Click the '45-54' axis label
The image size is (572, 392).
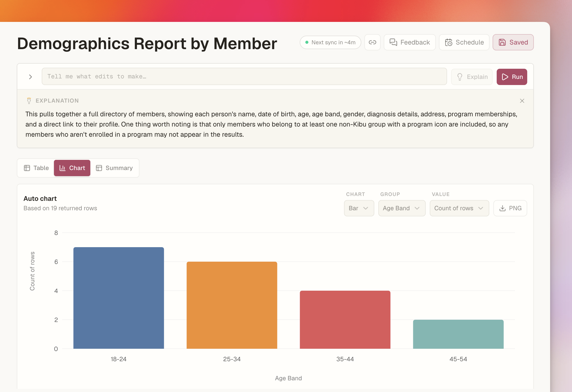tap(458, 359)
